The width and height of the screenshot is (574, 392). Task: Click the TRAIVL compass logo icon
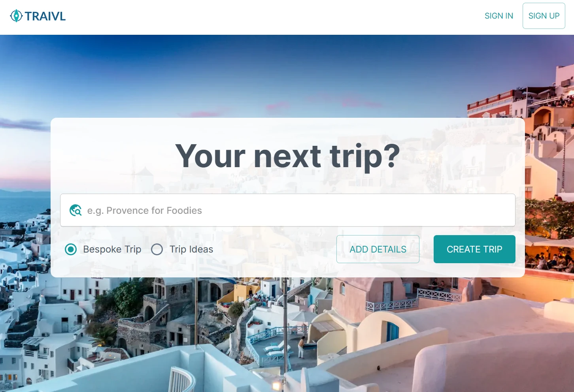pos(16,16)
